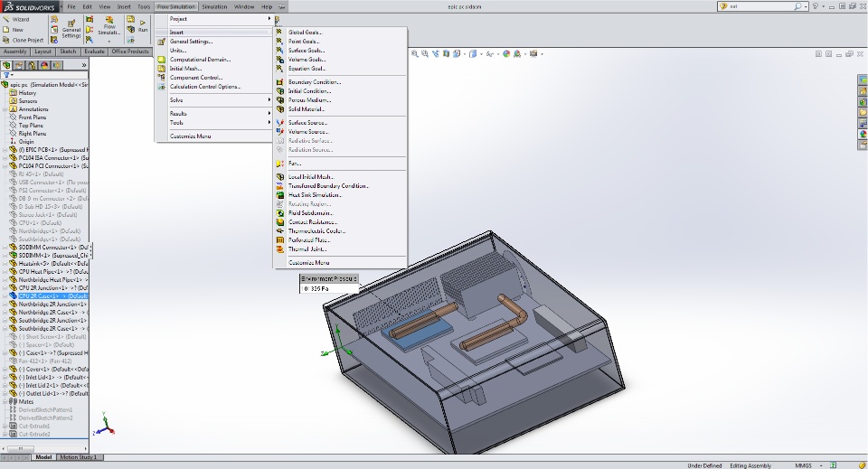The image size is (868, 469).
Task: Click the Previous View icon
Action: point(436,54)
